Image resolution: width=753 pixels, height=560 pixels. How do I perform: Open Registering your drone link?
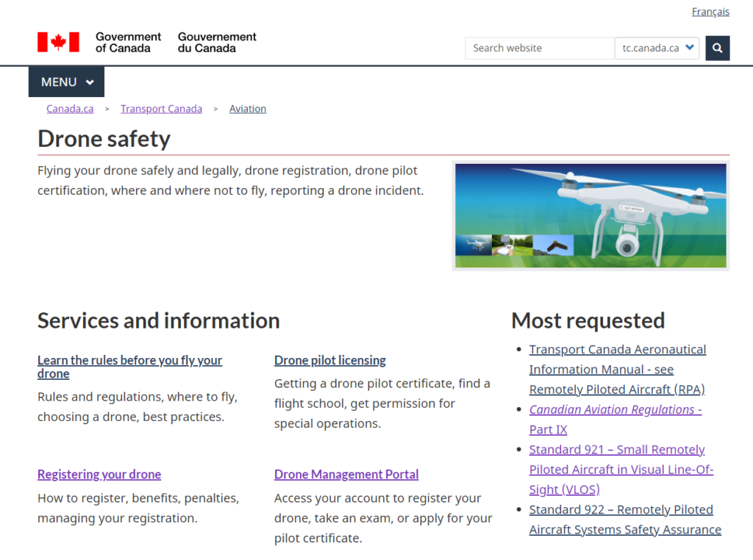click(x=99, y=475)
